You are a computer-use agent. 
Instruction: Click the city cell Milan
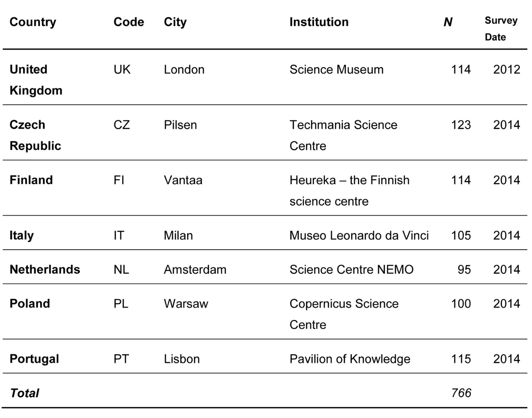point(178,235)
